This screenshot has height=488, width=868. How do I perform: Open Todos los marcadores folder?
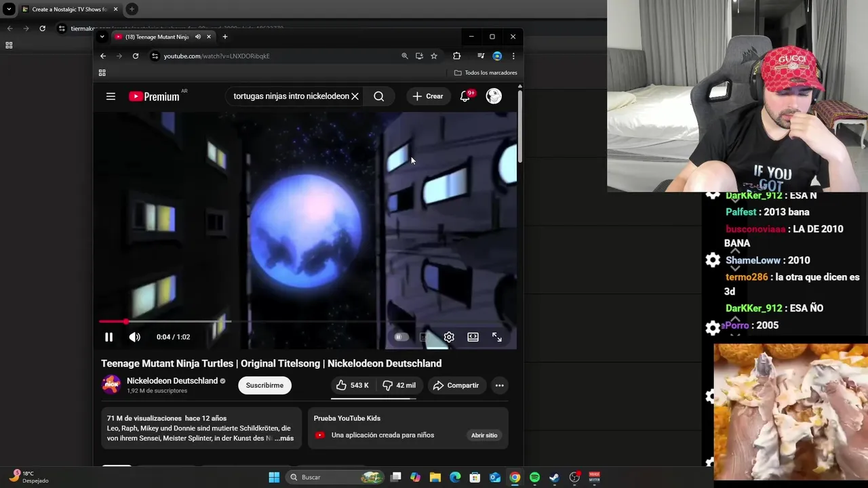point(486,73)
